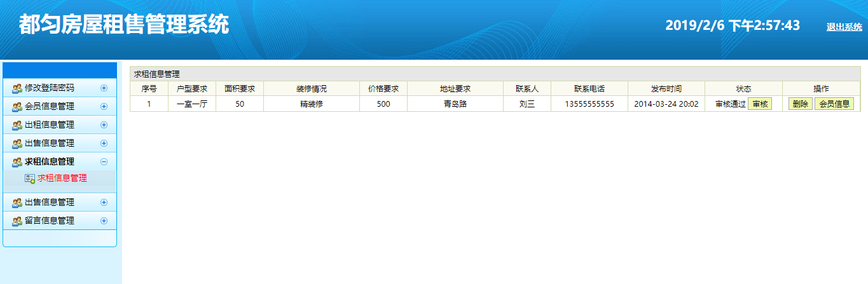Expand the 出租信息管理 section with plus

[x=104, y=125]
